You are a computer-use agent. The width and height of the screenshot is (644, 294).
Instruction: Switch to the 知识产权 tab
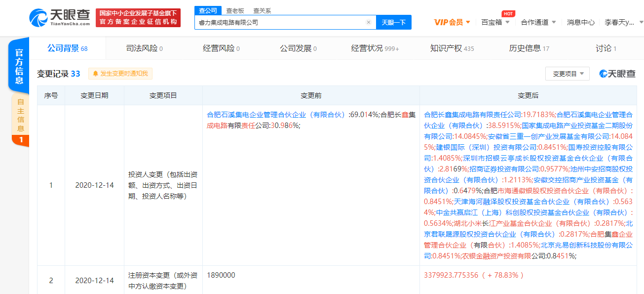[x=452, y=48]
